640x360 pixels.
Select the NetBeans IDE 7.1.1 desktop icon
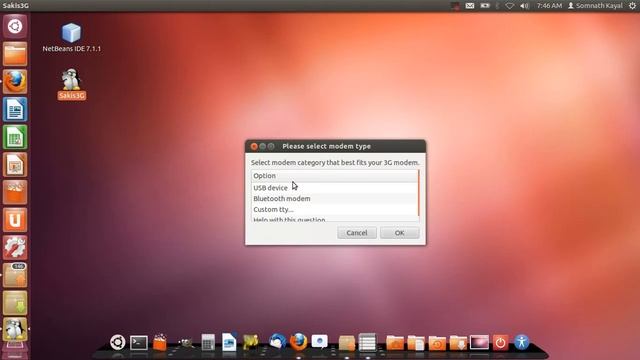71,38
